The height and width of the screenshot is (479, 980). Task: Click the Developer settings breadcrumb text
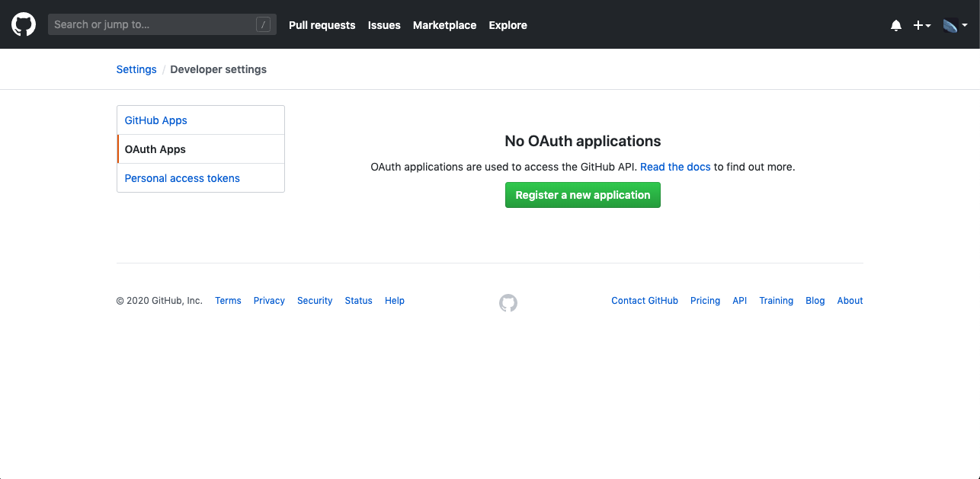pos(219,69)
